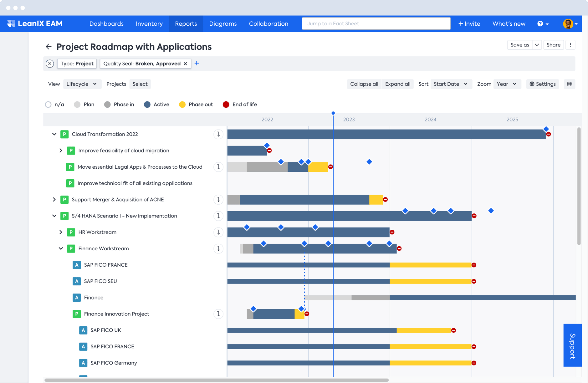Open the Diagrams menu item
Screen dimensions: 588x383
[x=222, y=23]
